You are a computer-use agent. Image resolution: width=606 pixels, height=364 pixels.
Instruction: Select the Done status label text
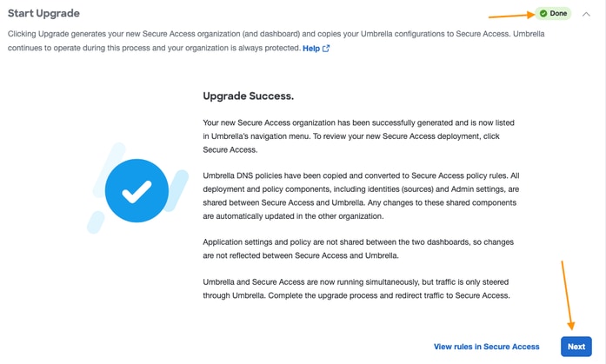(558, 14)
